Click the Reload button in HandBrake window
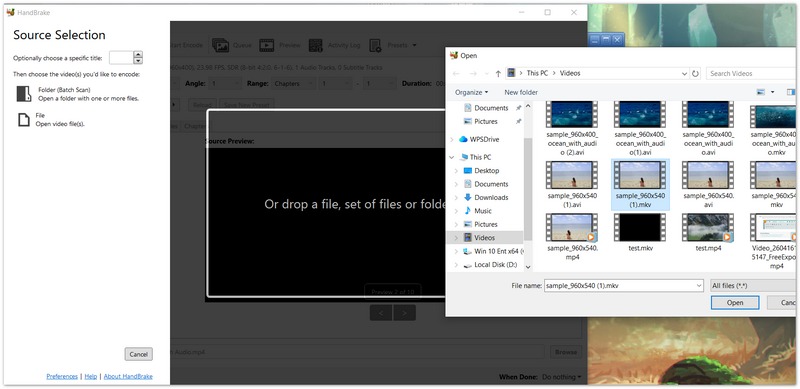The height and width of the screenshot is (389, 800). pos(203,105)
